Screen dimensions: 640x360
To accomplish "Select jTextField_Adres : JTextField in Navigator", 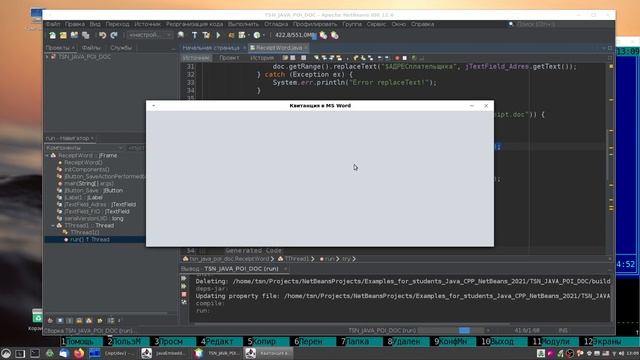I will pos(100,204).
